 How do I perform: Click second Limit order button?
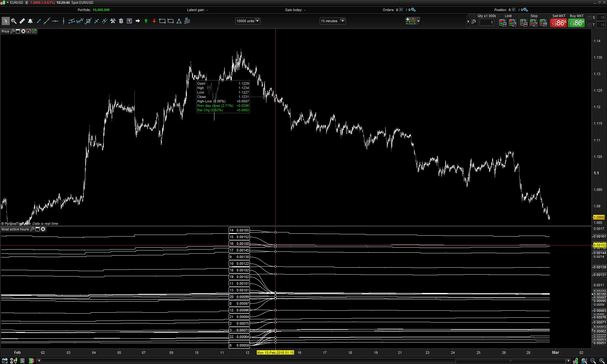[512, 23]
